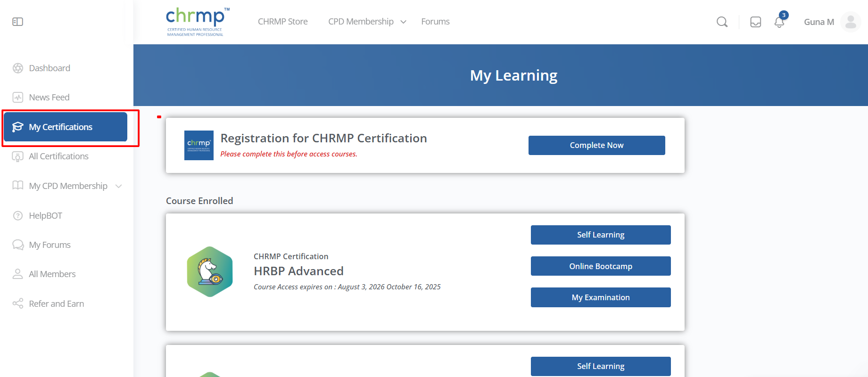Open CHRMP Store from top navigation
This screenshot has width=868, height=377.
point(283,22)
